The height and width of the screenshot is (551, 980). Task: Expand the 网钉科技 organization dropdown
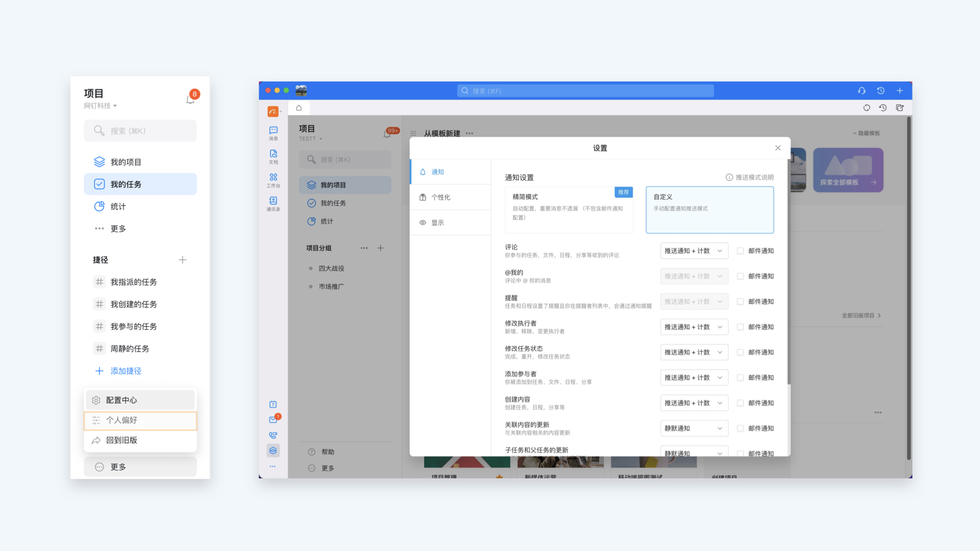pyautogui.click(x=101, y=106)
